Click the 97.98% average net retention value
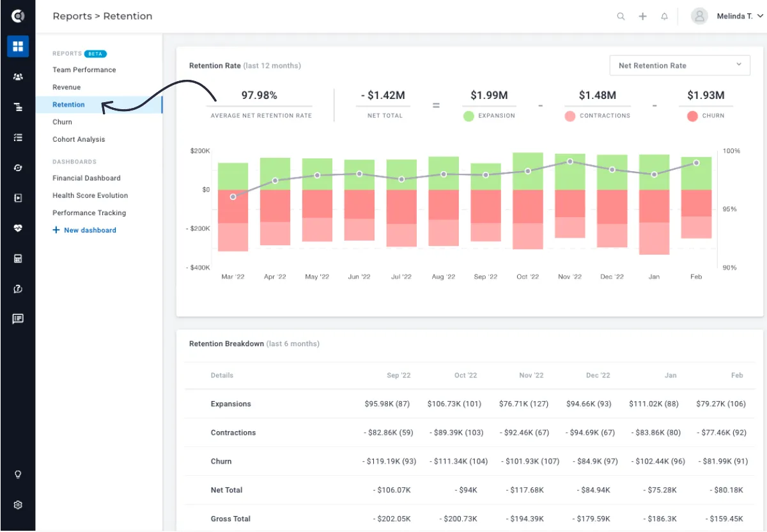The image size is (767, 532). (259, 95)
